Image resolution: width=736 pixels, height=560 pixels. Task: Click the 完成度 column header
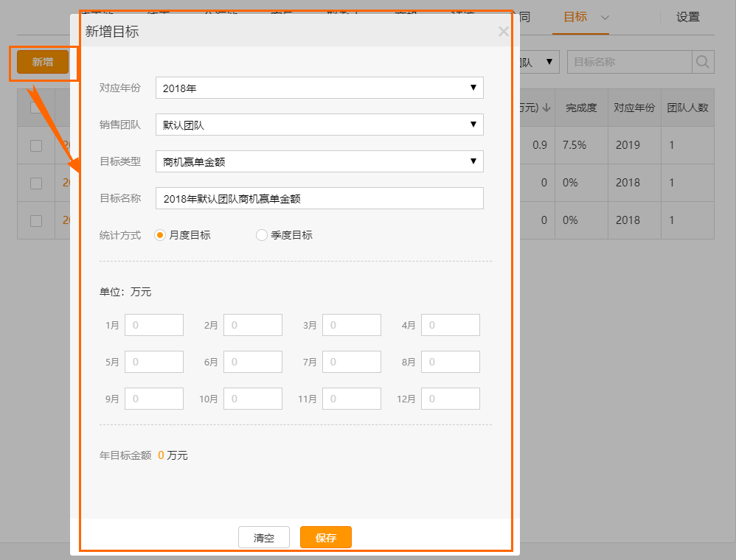pyautogui.click(x=581, y=108)
